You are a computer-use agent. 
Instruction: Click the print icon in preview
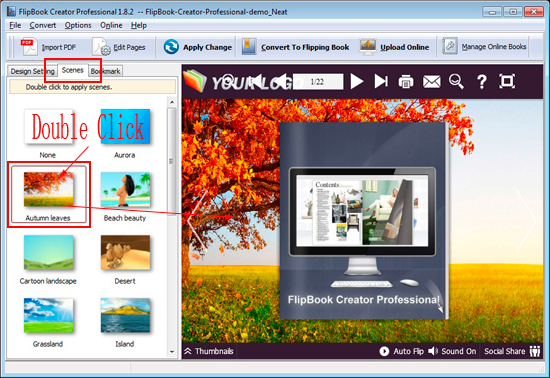coord(406,82)
